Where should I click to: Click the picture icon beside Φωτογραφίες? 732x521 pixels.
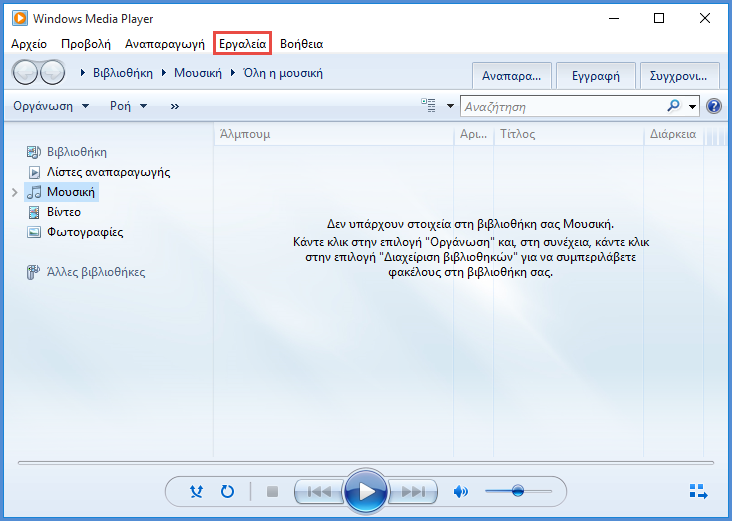click(34, 232)
